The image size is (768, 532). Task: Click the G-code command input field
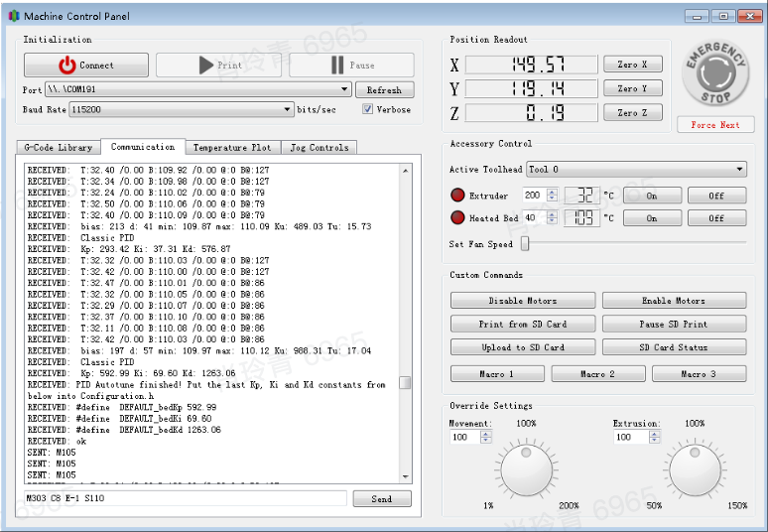185,499
